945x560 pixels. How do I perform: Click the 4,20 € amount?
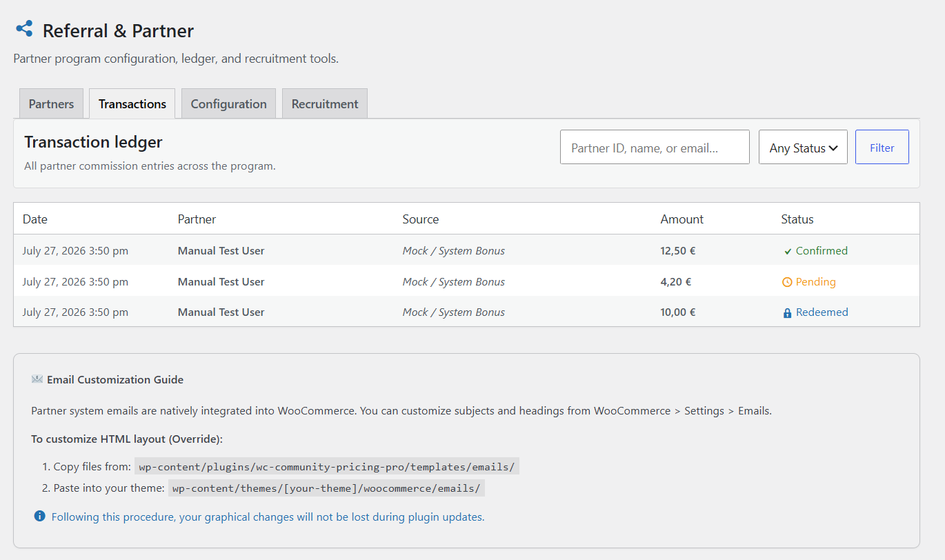click(676, 281)
